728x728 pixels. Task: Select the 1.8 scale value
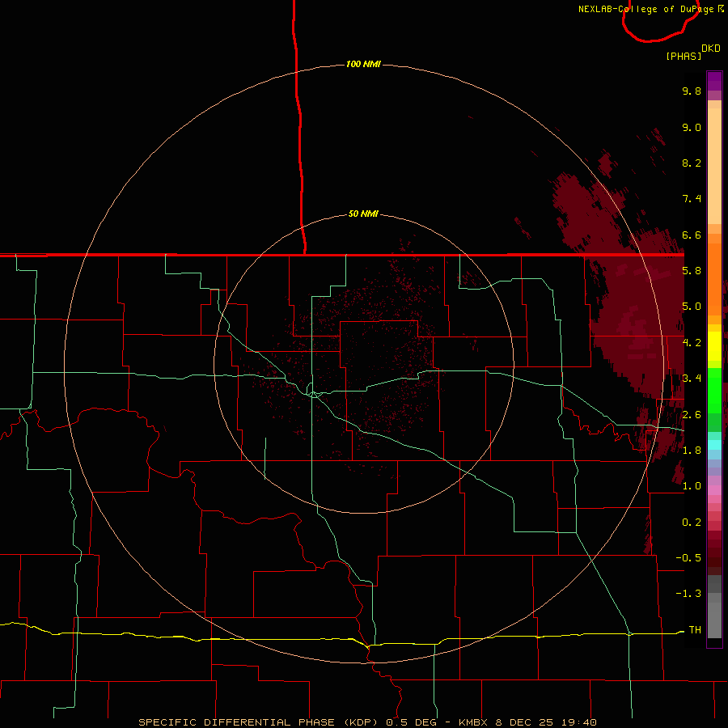click(692, 451)
